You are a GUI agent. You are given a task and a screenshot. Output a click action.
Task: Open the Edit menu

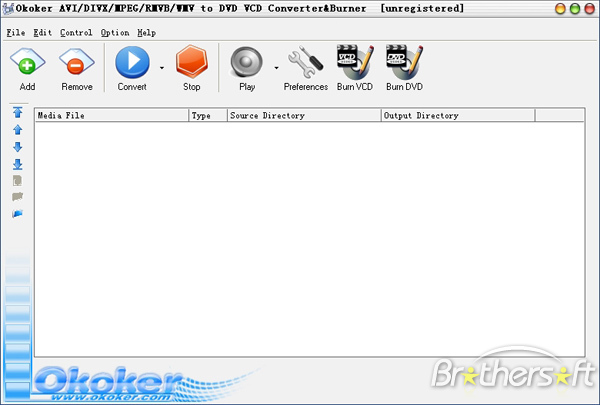pos(42,33)
